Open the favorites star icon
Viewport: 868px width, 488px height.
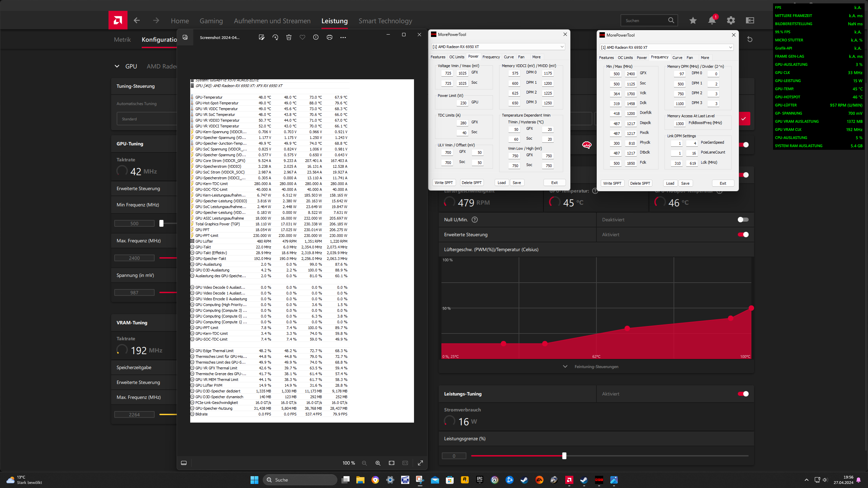point(693,21)
